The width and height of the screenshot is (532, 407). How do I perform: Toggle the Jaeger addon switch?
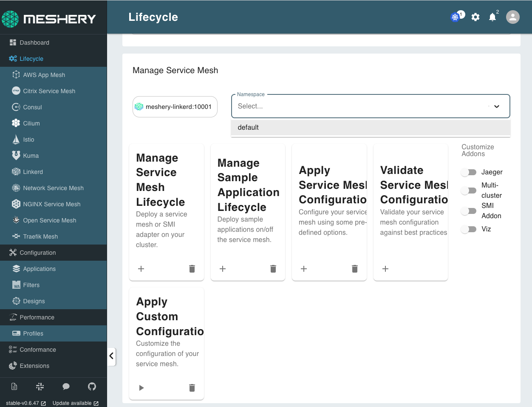tap(468, 172)
